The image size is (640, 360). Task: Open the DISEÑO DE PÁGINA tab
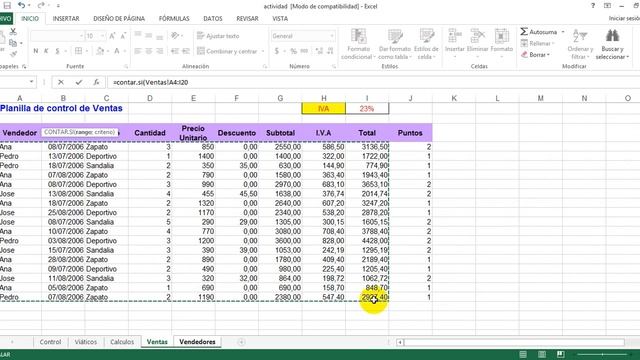[x=119, y=18]
